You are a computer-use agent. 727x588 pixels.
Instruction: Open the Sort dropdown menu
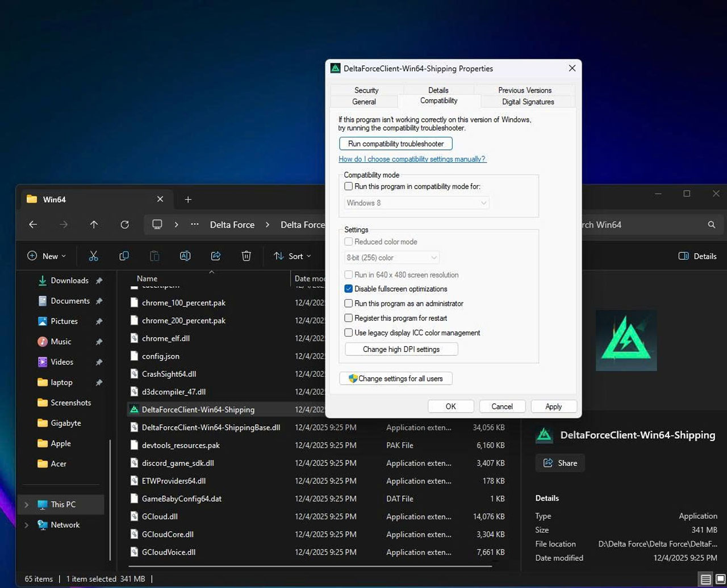(x=292, y=256)
